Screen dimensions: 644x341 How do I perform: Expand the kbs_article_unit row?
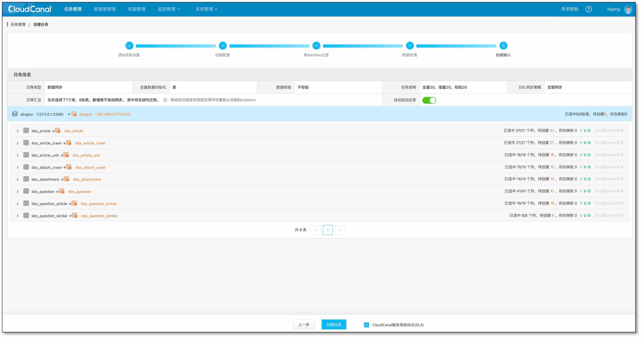point(18,156)
